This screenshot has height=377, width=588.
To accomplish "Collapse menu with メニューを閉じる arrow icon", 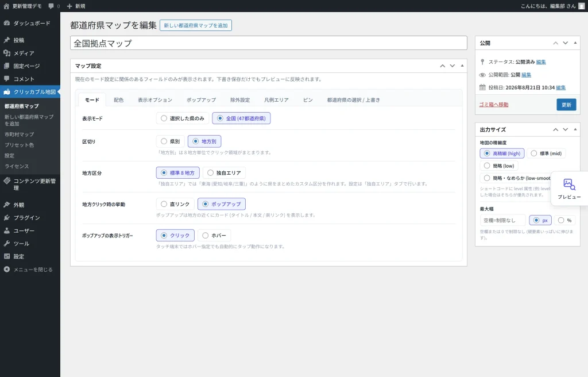I will tap(7, 269).
